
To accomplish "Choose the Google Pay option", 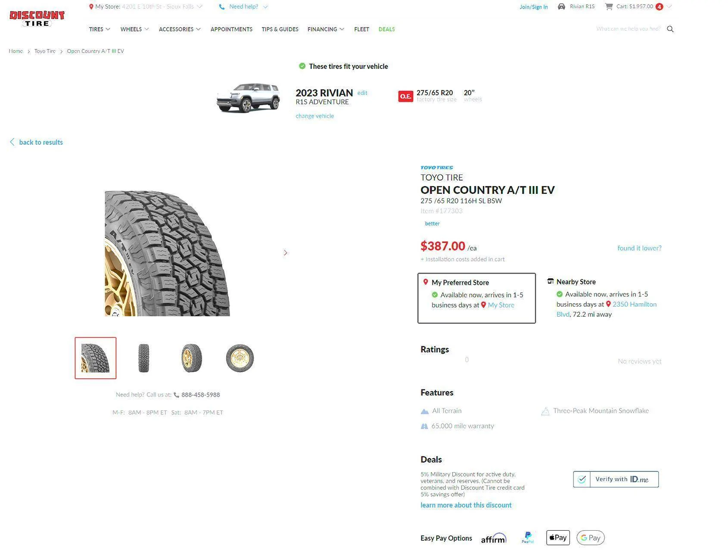I will pos(590,538).
